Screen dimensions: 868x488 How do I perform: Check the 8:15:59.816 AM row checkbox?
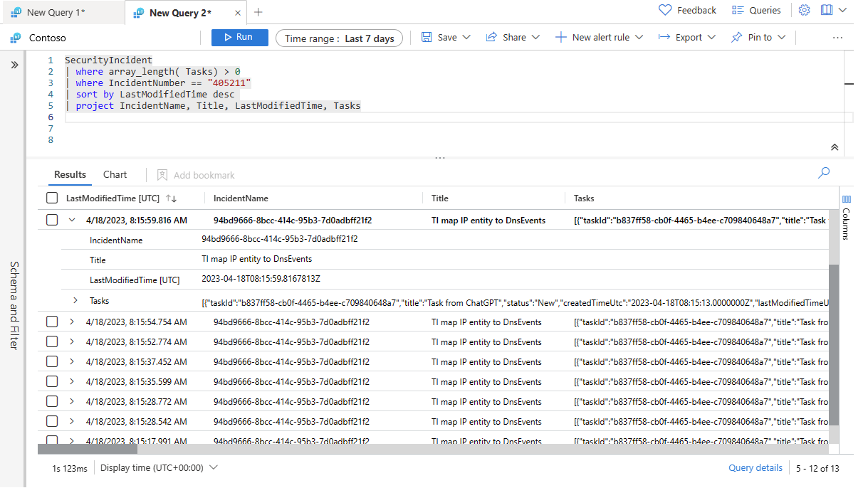tap(52, 221)
